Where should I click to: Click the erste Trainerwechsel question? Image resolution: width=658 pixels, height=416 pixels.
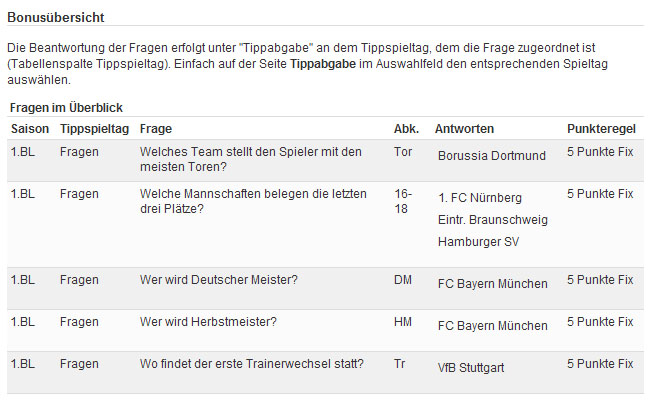[252, 364]
